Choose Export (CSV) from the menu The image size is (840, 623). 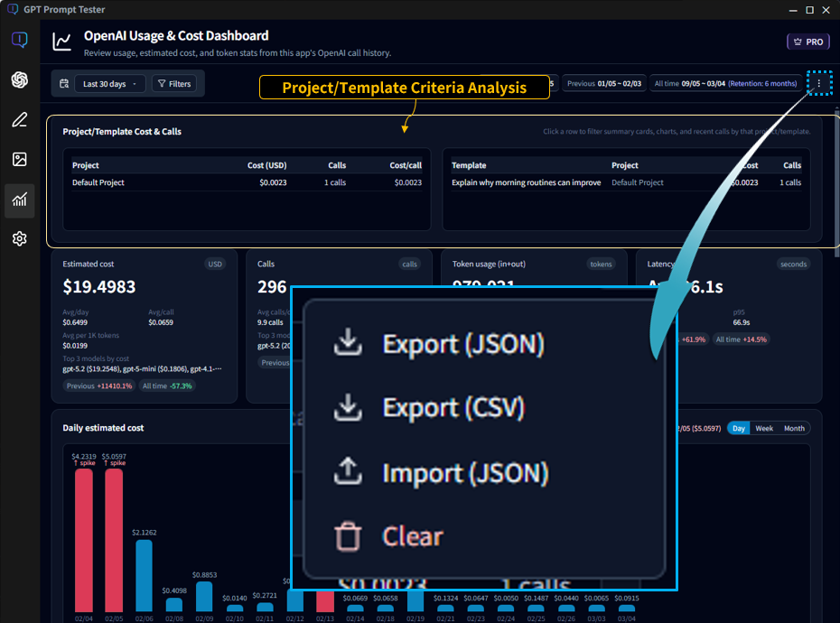453,408
